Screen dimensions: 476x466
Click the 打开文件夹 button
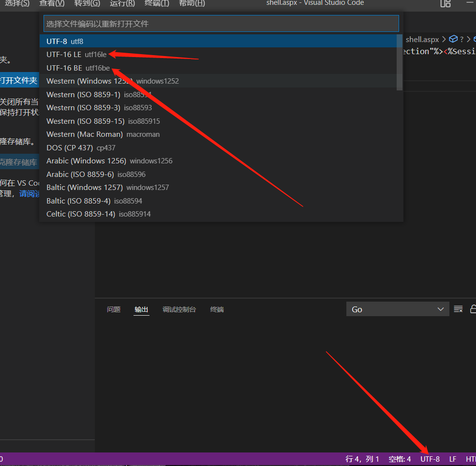coord(19,80)
